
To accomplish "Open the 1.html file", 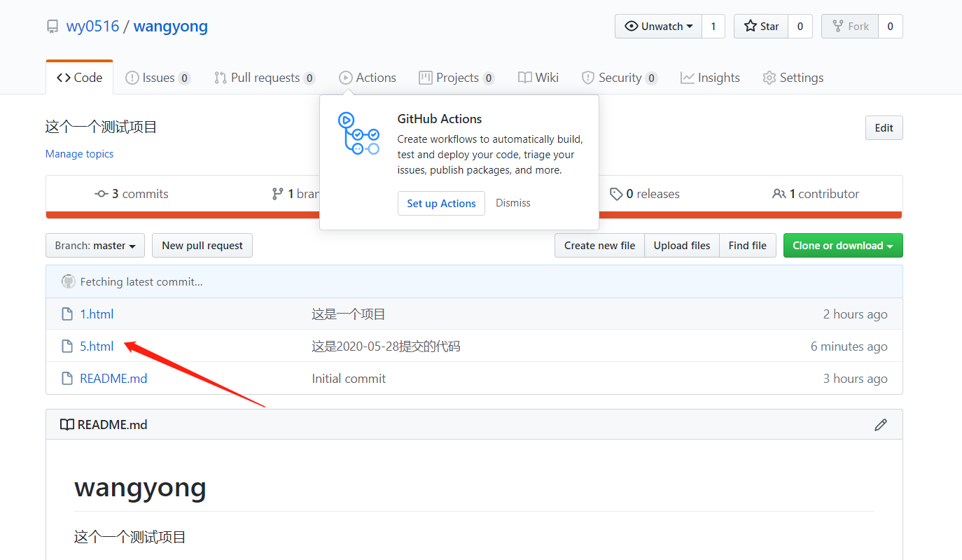I will pos(97,314).
